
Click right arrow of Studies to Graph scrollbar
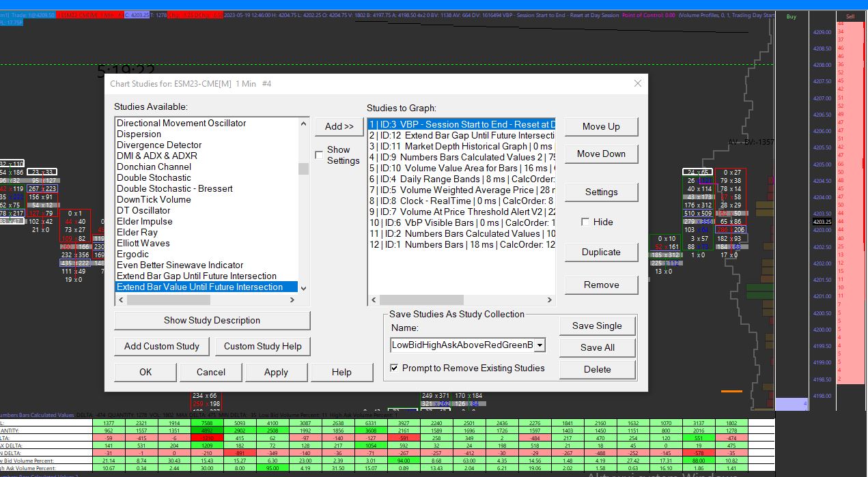tap(549, 300)
